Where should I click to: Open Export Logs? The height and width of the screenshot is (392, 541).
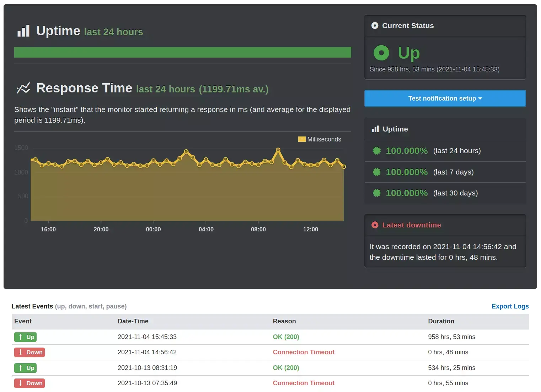tap(510, 306)
